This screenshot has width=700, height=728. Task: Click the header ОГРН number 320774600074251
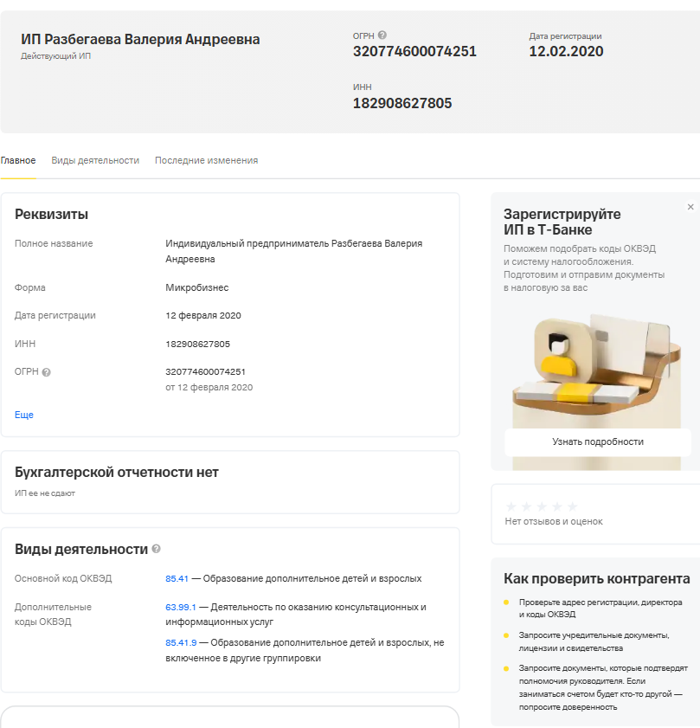[x=414, y=52]
